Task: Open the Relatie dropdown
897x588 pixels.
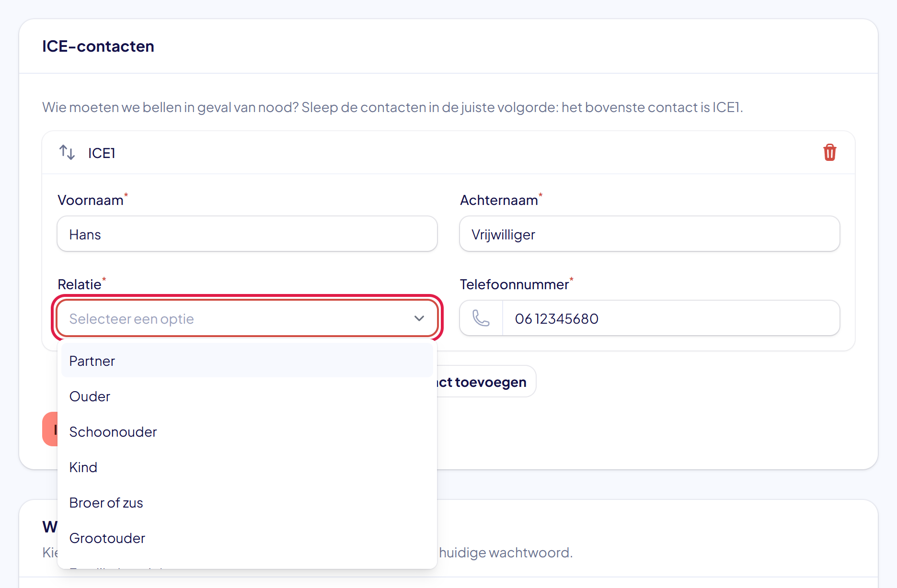Action: click(247, 318)
